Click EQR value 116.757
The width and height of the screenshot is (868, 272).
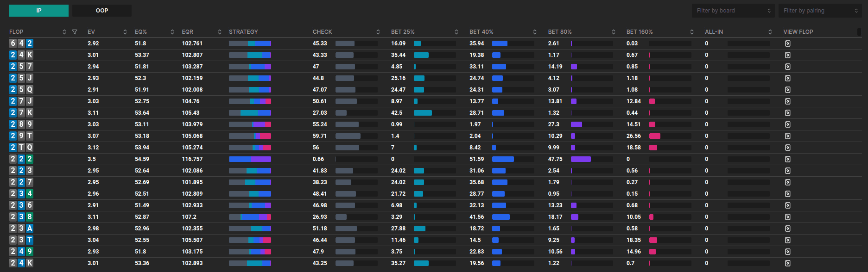192,159
